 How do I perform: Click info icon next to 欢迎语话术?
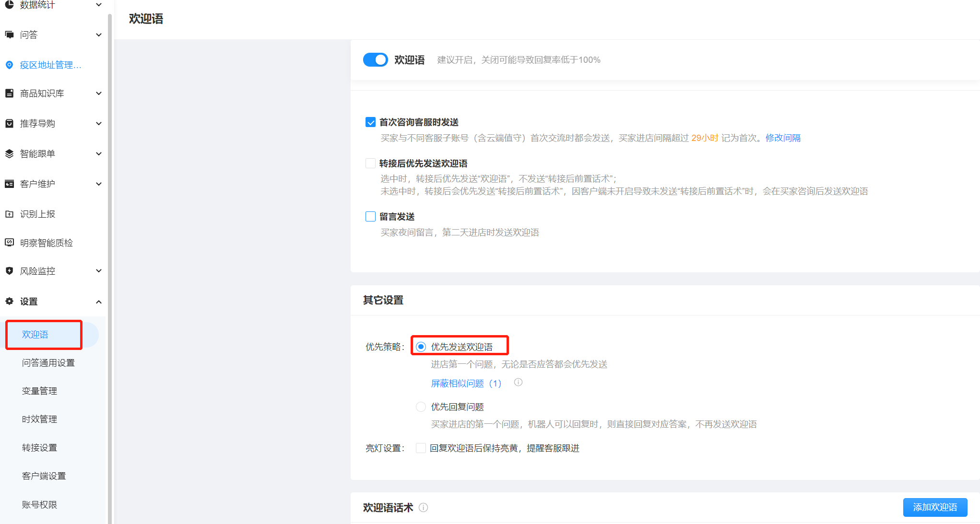coord(423,508)
